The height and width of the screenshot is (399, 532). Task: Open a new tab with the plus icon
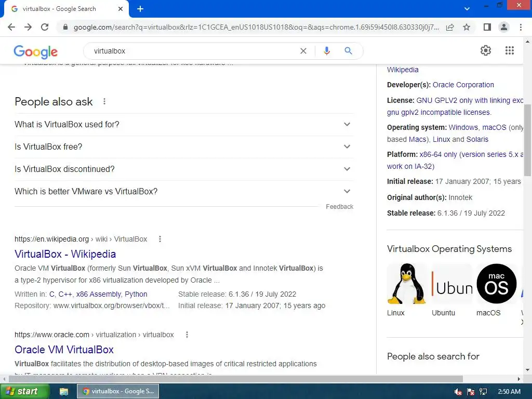click(140, 9)
